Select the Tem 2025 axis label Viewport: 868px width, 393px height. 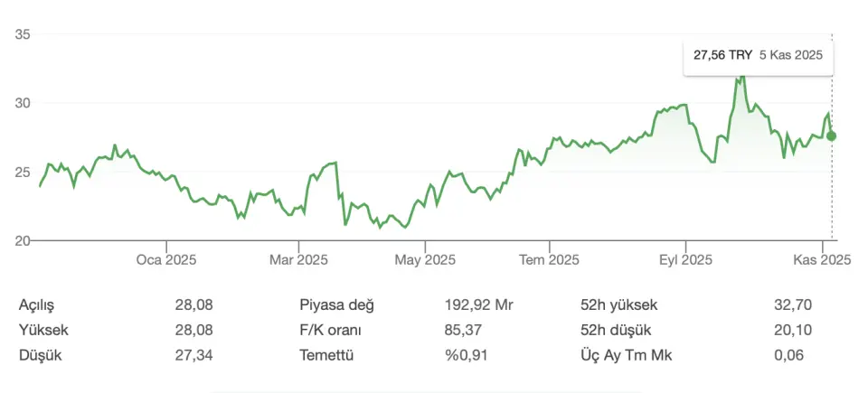coord(550,260)
